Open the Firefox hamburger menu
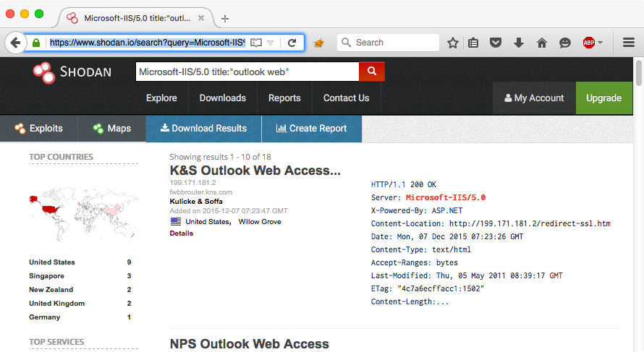This screenshot has height=352, width=644. point(628,43)
